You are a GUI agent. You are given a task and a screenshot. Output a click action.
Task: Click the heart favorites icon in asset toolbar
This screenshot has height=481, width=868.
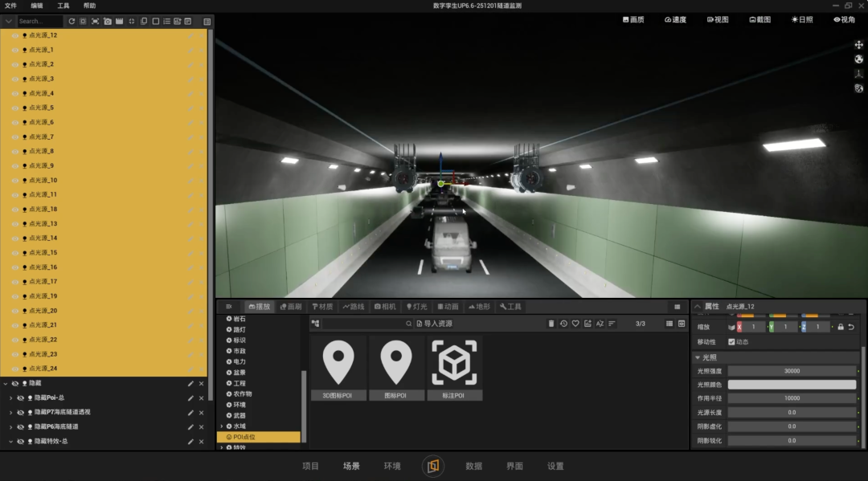pyautogui.click(x=575, y=324)
